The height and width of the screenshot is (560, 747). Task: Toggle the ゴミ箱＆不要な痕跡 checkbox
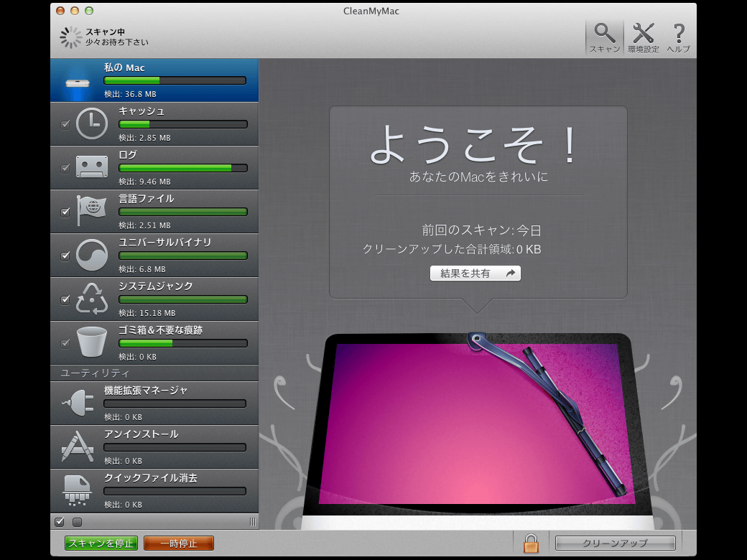[65, 343]
